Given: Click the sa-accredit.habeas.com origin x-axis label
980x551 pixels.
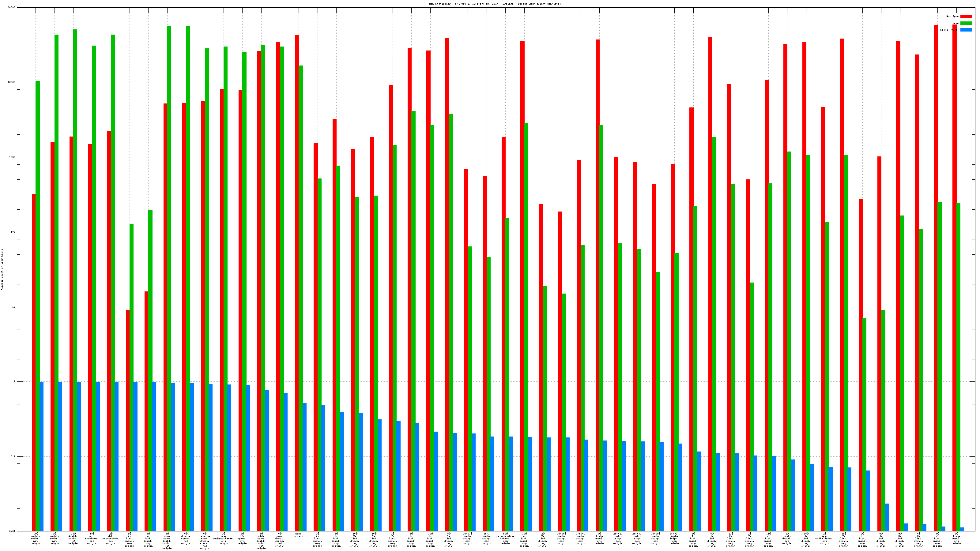Looking at the screenshot, I should coord(505,538).
